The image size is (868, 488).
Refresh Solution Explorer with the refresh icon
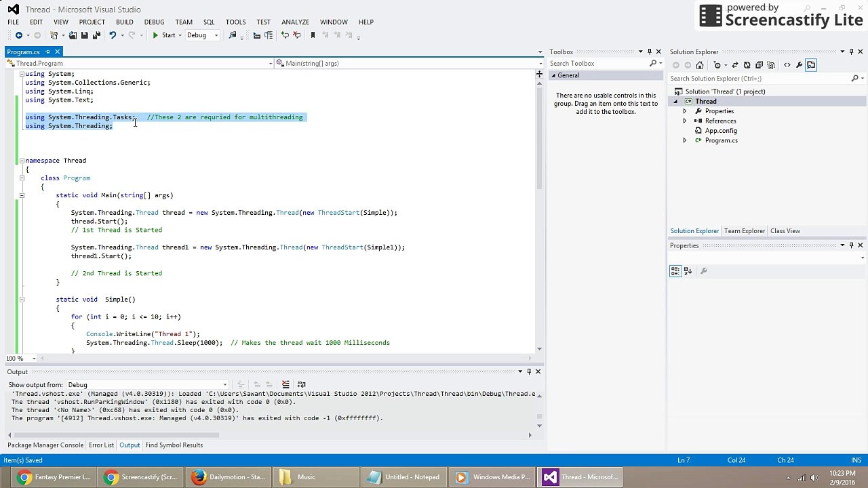click(747, 65)
